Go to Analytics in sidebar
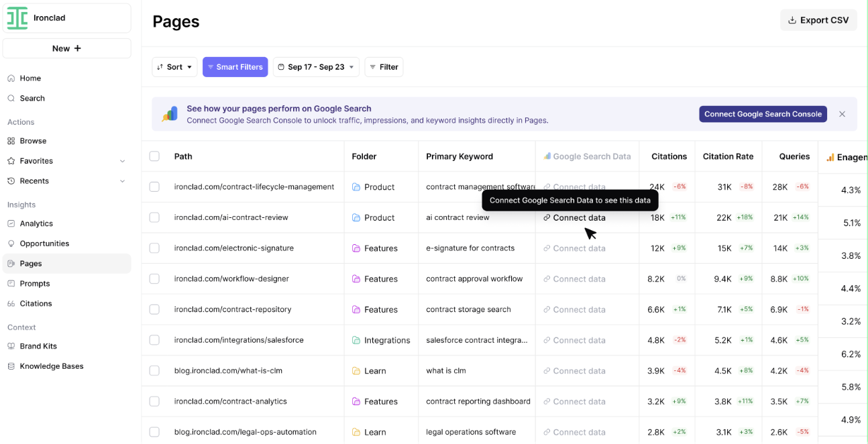Screen dimensions: 868x444 coord(67,224)
